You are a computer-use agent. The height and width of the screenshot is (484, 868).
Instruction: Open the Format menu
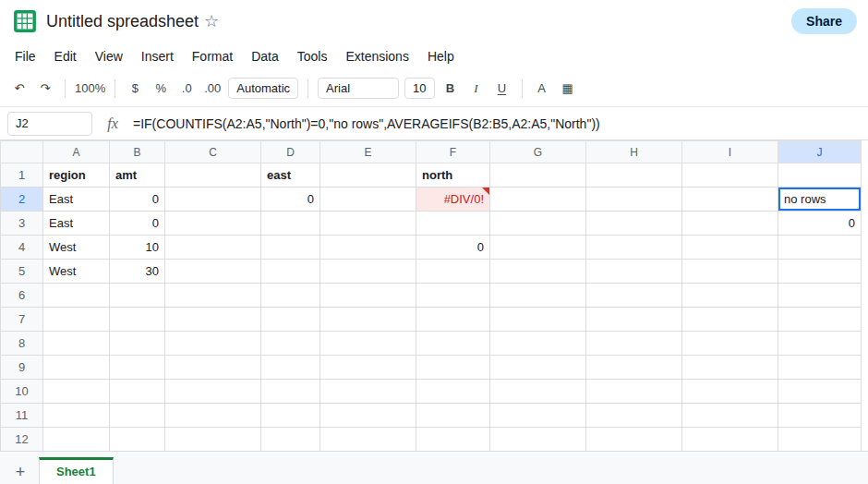[212, 56]
